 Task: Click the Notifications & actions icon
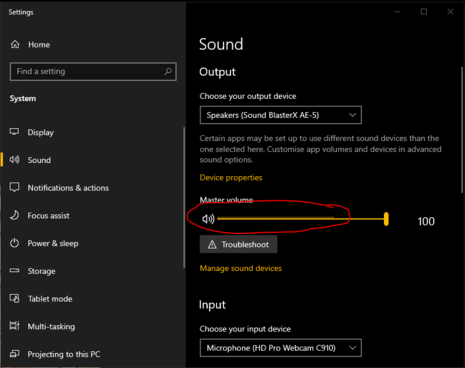(x=14, y=187)
